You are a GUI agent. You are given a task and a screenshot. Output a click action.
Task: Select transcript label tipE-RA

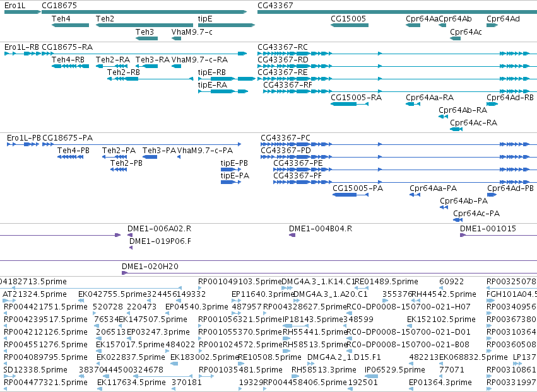pos(212,85)
